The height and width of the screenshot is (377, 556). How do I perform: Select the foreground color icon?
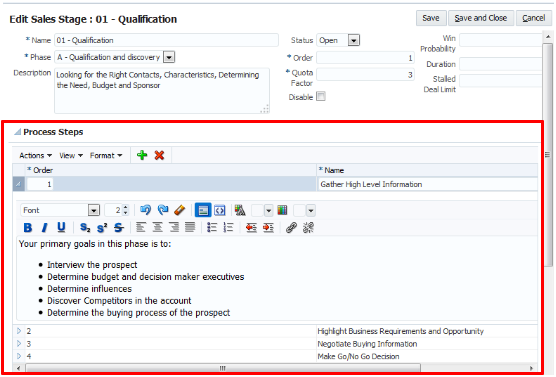[240, 210]
